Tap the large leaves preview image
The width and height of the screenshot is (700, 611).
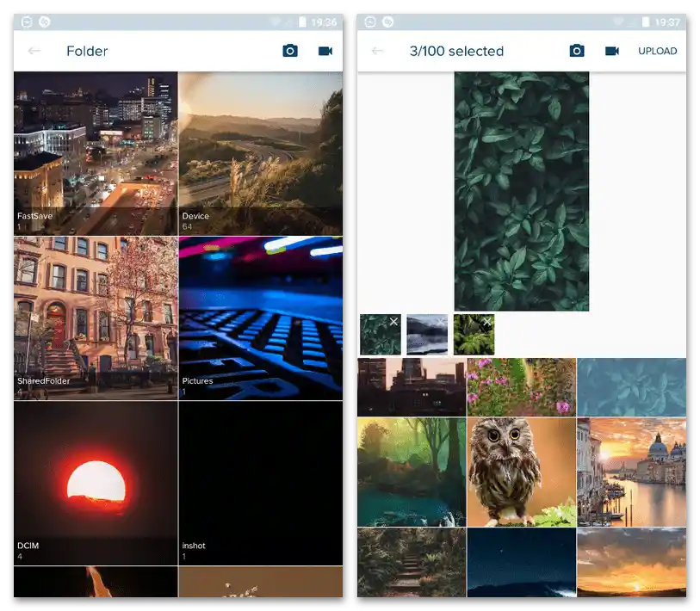522,191
